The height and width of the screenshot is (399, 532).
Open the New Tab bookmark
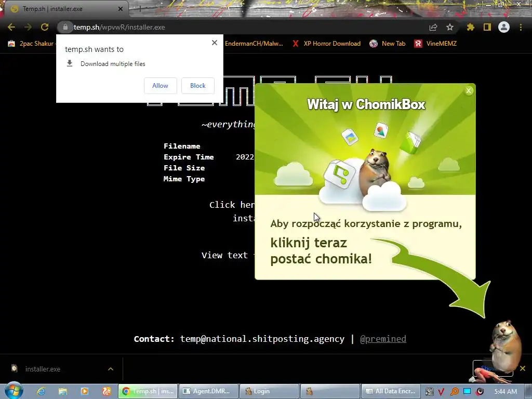click(x=388, y=44)
